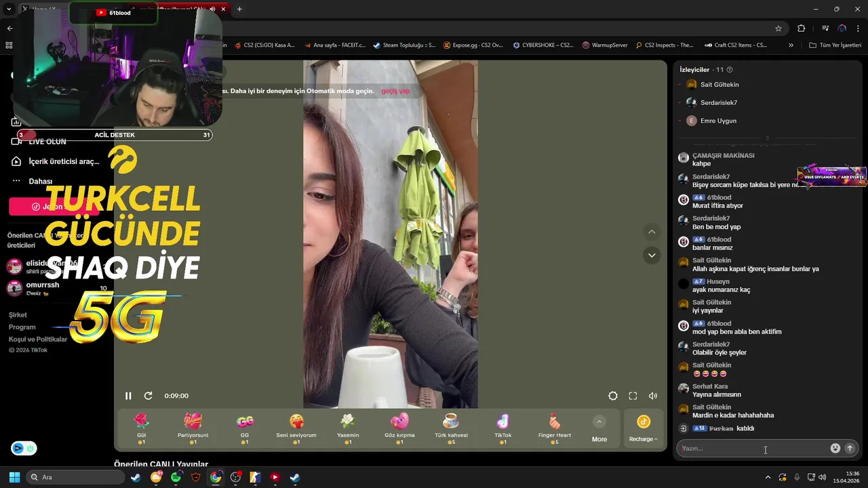Send the Pariyorsuni gift

click(x=193, y=428)
